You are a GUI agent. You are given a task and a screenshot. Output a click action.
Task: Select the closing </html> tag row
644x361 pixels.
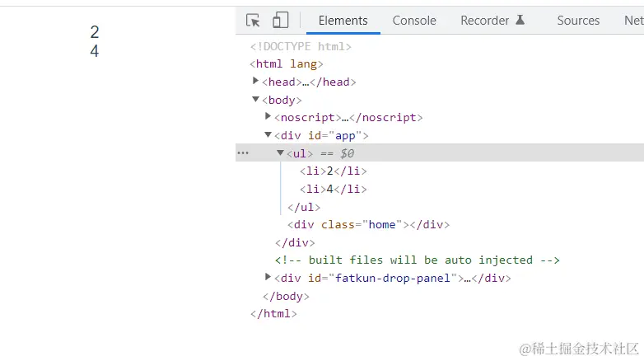(x=273, y=314)
